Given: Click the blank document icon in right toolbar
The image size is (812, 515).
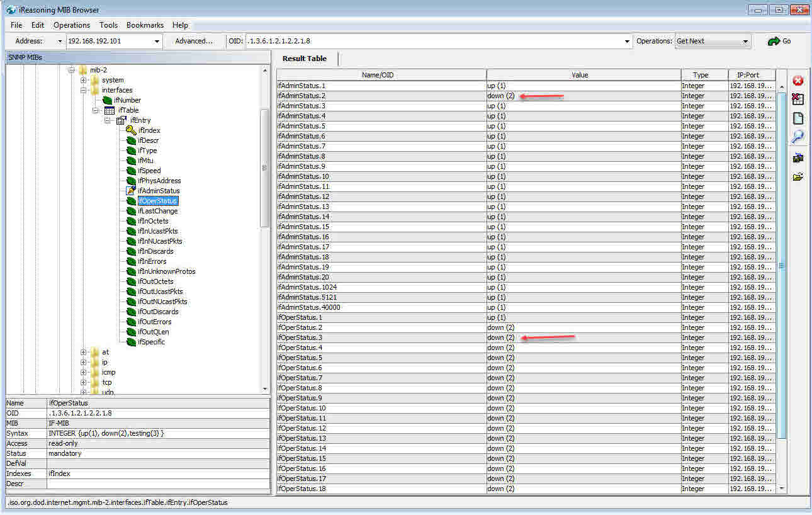Looking at the screenshot, I should [x=798, y=118].
